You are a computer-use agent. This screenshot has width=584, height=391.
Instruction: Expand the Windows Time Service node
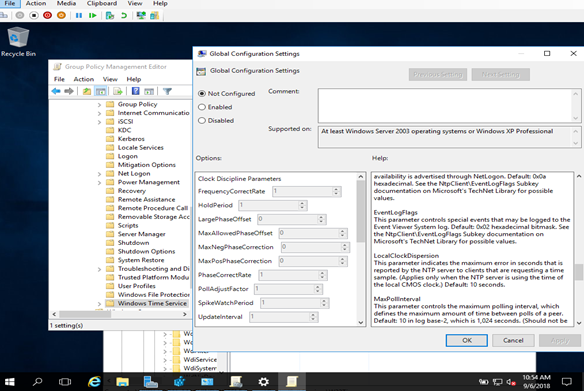(x=99, y=304)
